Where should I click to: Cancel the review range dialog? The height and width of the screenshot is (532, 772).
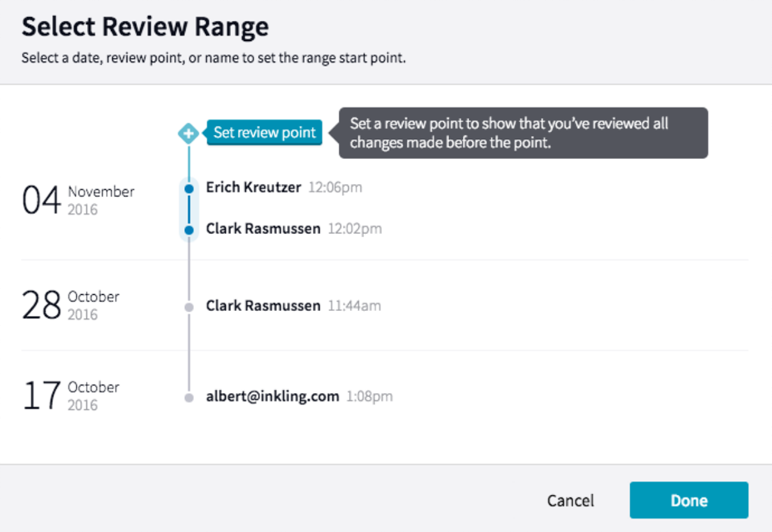pyautogui.click(x=570, y=501)
